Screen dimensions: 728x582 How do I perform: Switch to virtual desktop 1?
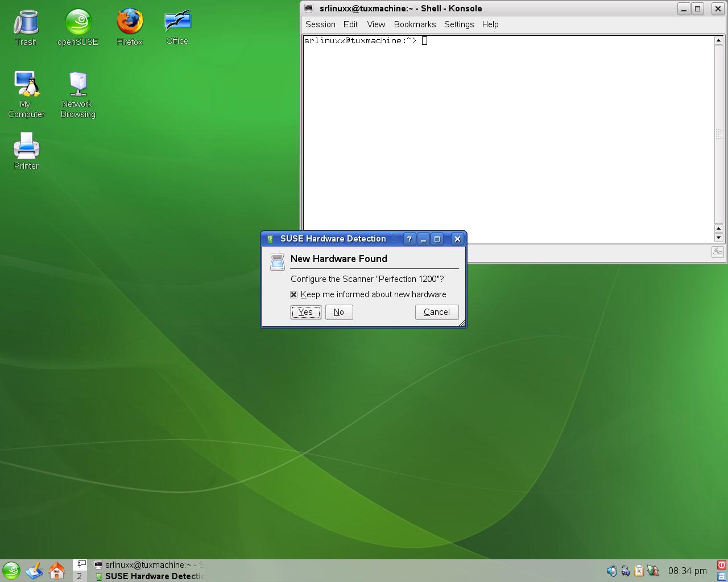click(x=80, y=564)
